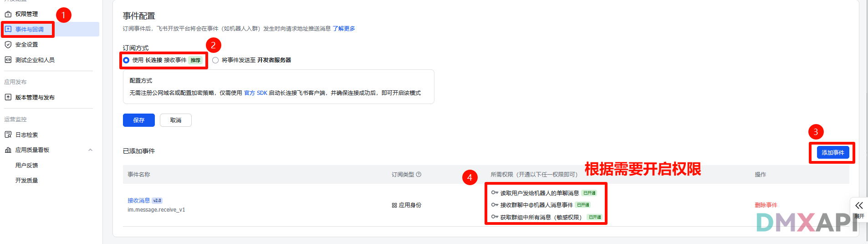Image resolution: width=868 pixels, height=244 pixels.
Task: Open 开发质量 submenu item
Action: (26, 180)
